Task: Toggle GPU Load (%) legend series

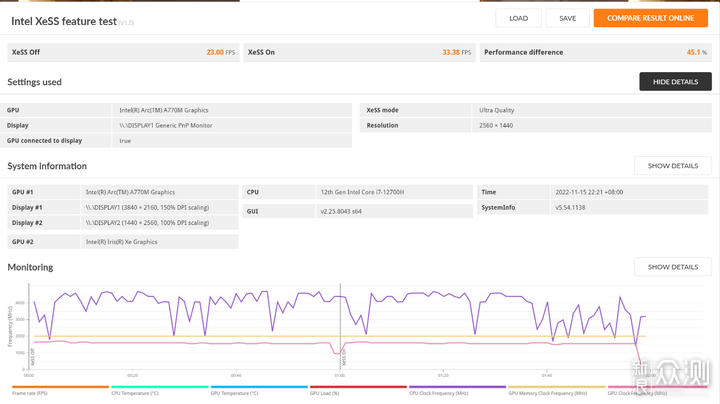Action: [x=358, y=390]
